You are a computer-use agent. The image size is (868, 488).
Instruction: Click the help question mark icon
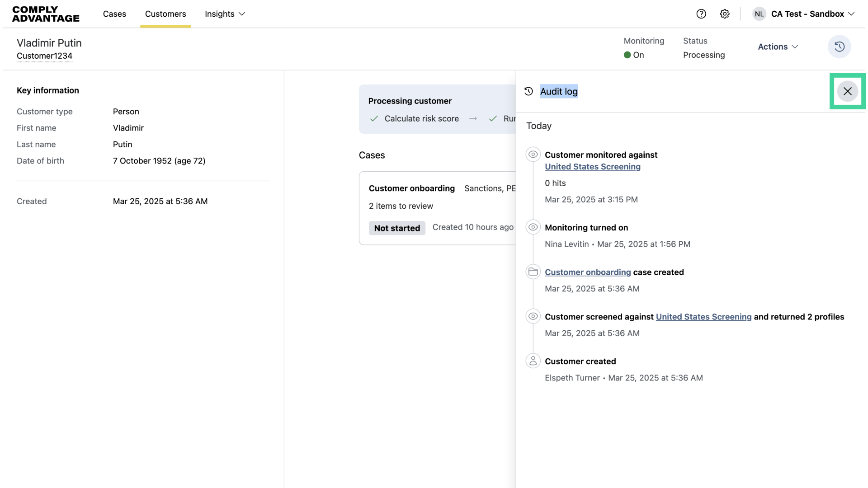(701, 14)
